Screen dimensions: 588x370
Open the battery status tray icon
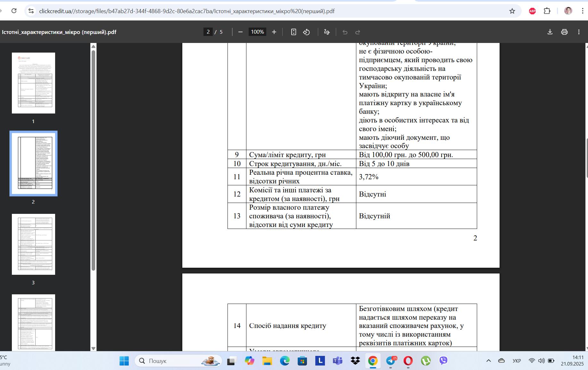(551, 361)
